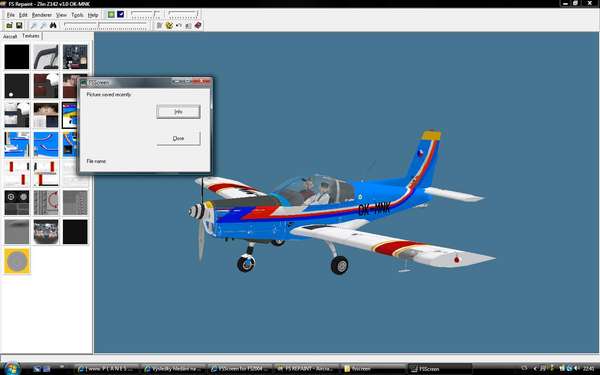The image size is (600, 375).
Task: Select the blurry grey gradient texture thumbnail
Action: 16,232
